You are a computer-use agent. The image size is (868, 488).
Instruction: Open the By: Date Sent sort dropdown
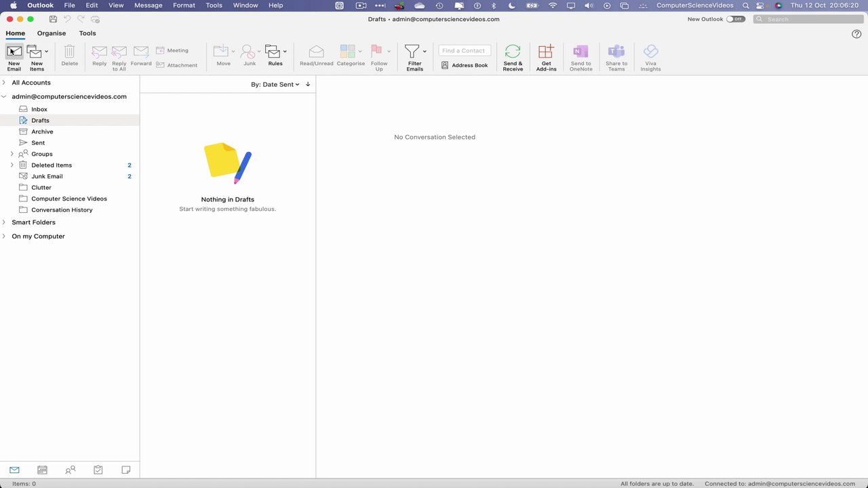pyautogui.click(x=275, y=84)
